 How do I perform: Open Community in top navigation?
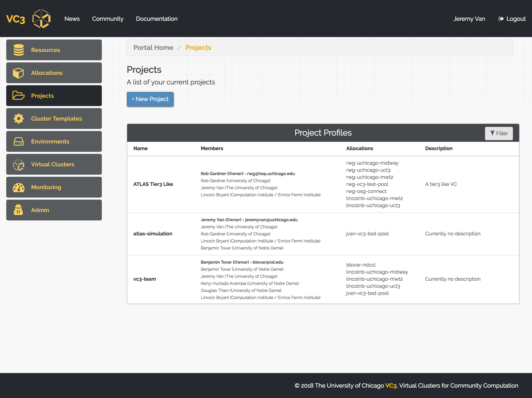[107, 19]
